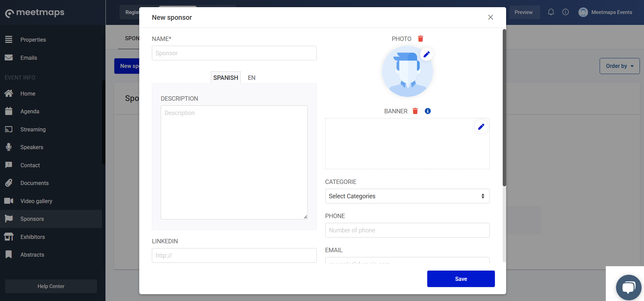The width and height of the screenshot is (644, 301).
Task: Delete the banner using trash icon
Action: click(x=415, y=111)
